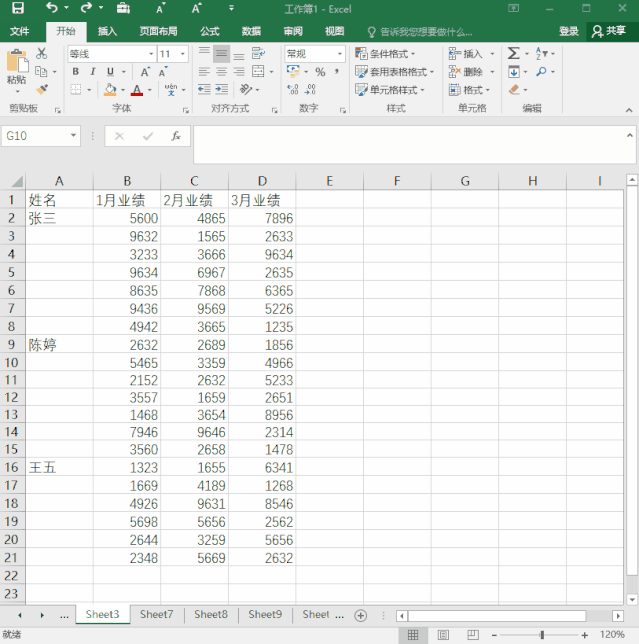Switch to the Review tab
Viewport: 639px width, 644px height.
(293, 31)
